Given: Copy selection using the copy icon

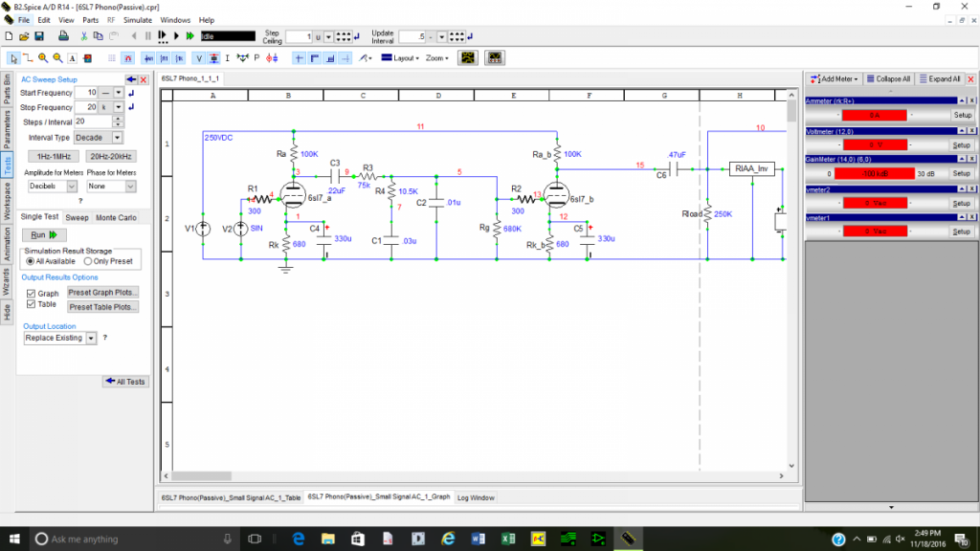Looking at the screenshot, I should (99, 37).
